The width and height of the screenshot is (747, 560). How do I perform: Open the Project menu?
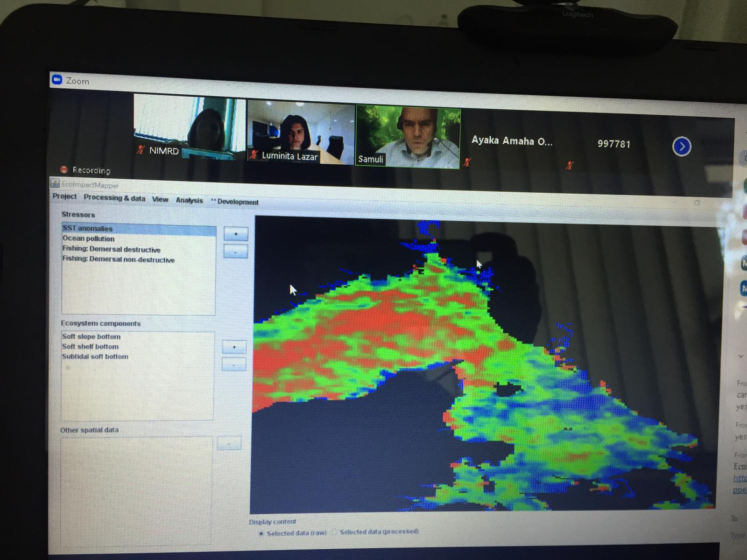point(64,196)
